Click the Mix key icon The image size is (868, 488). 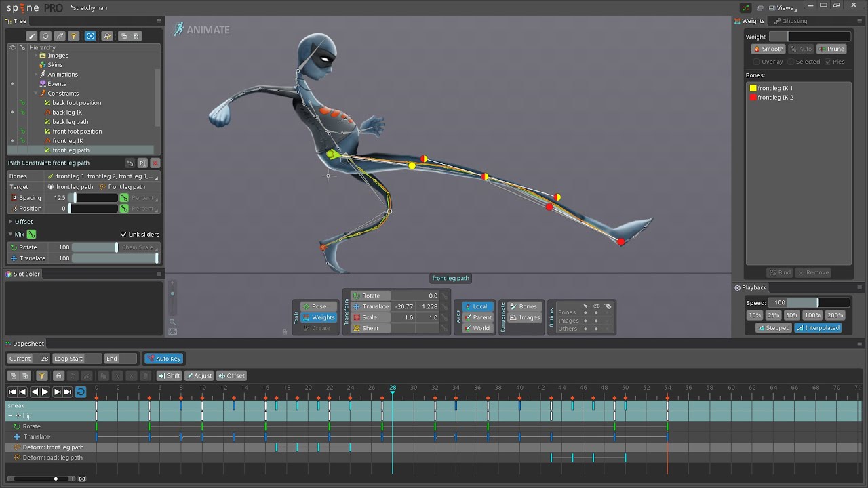31,235
